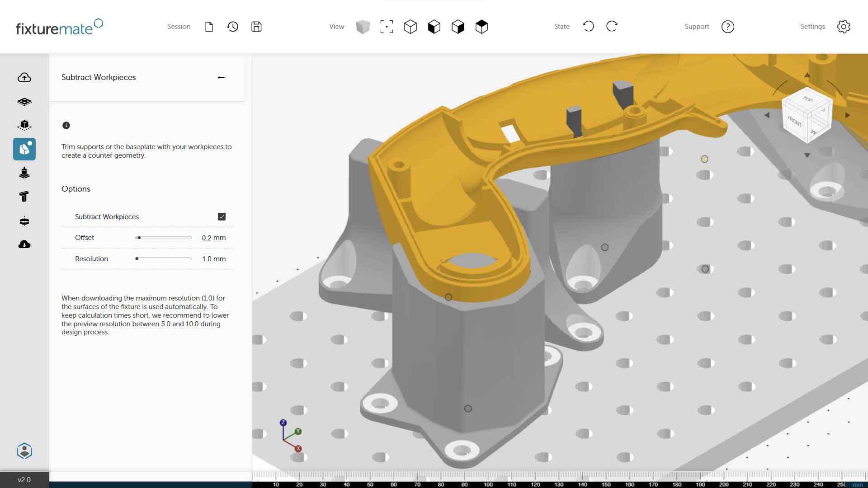The height and width of the screenshot is (488, 868).
Task: Toggle the shaded solid view cube
Action: point(363,27)
